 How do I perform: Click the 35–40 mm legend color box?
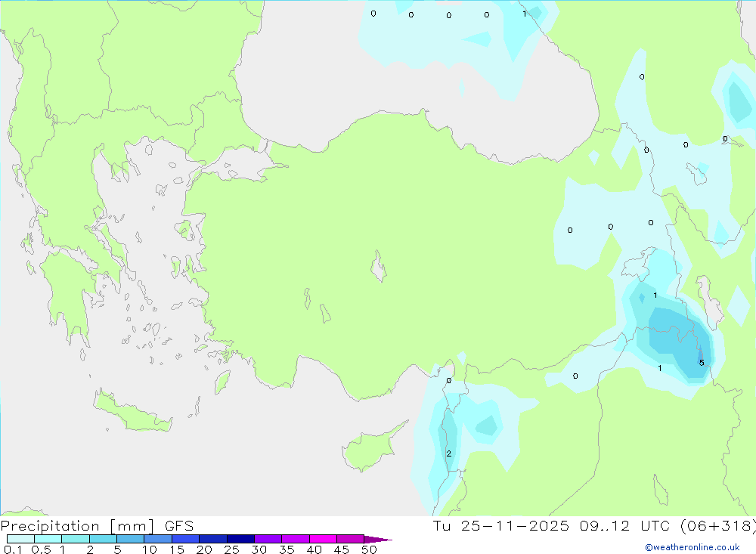[x=296, y=539]
